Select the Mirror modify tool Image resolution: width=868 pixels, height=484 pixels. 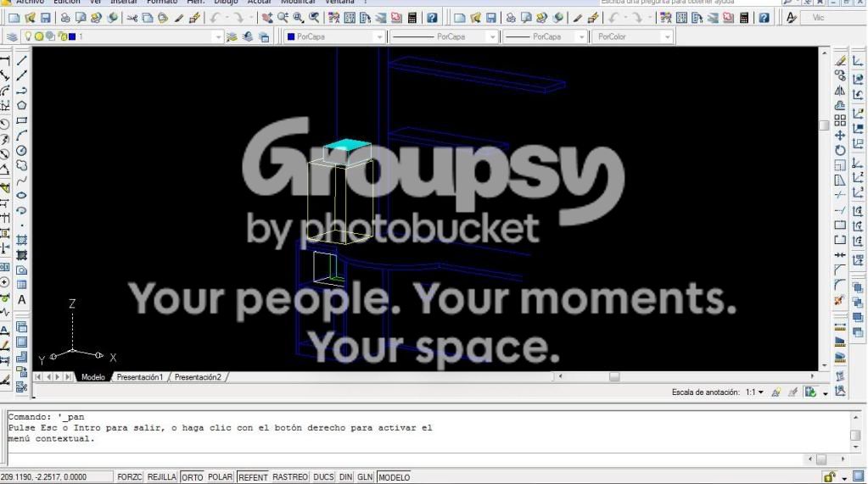coord(840,90)
